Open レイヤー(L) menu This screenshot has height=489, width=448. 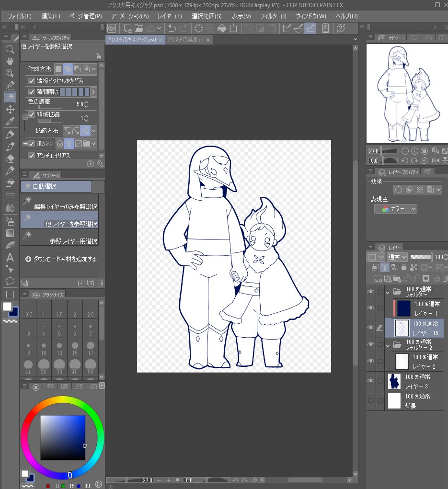point(170,16)
